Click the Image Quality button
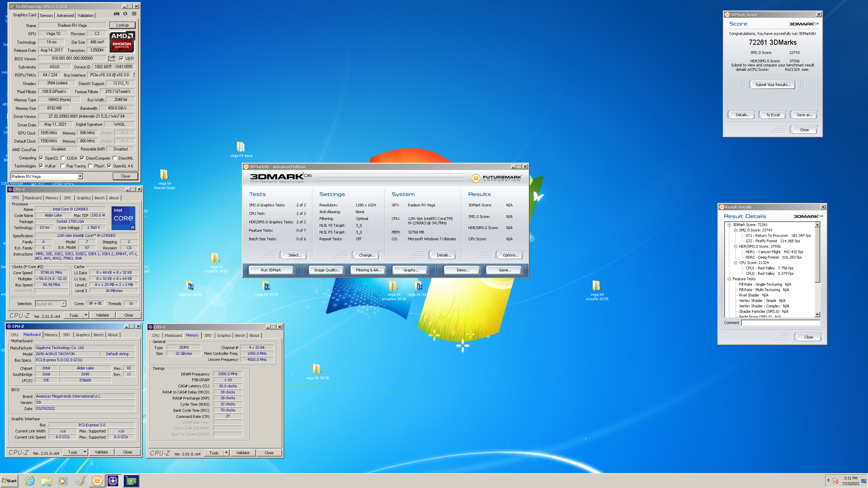The height and width of the screenshot is (488, 868). (327, 270)
